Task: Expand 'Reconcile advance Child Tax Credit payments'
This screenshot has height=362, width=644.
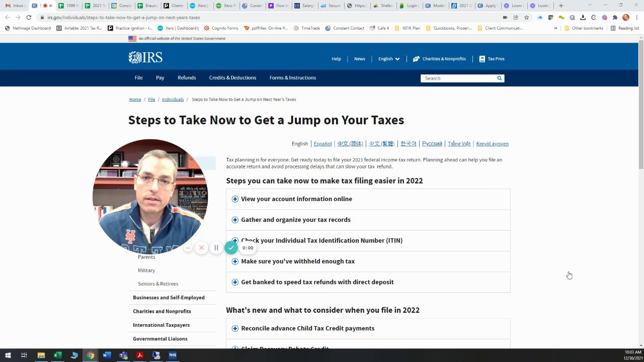Action: coord(368,328)
